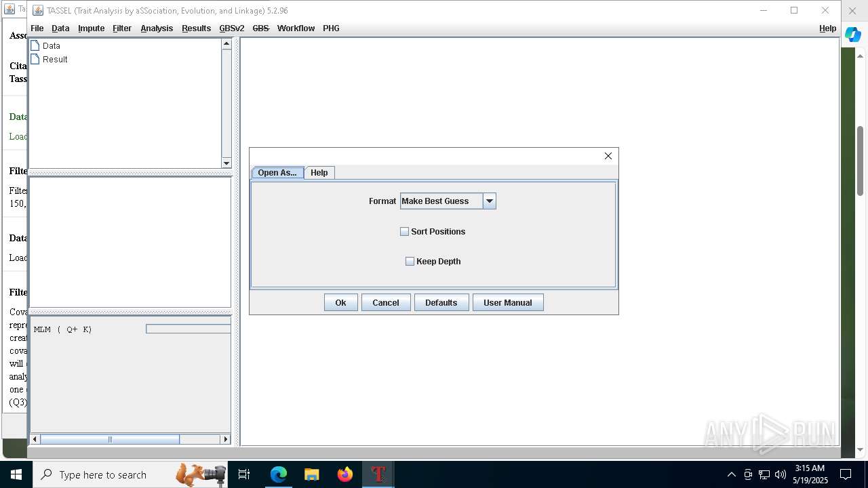This screenshot has width=868, height=488.
Task: Click the down arrow of data tree scrollbar
Action: (x=226, y=163)
